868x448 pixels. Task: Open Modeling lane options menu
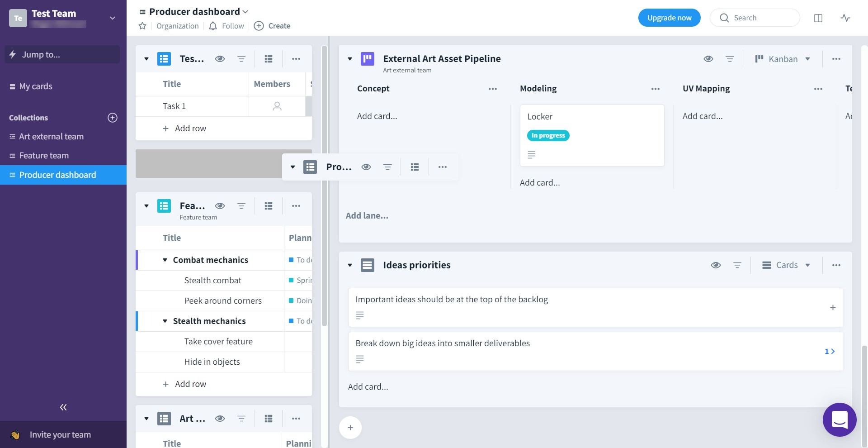656,89
